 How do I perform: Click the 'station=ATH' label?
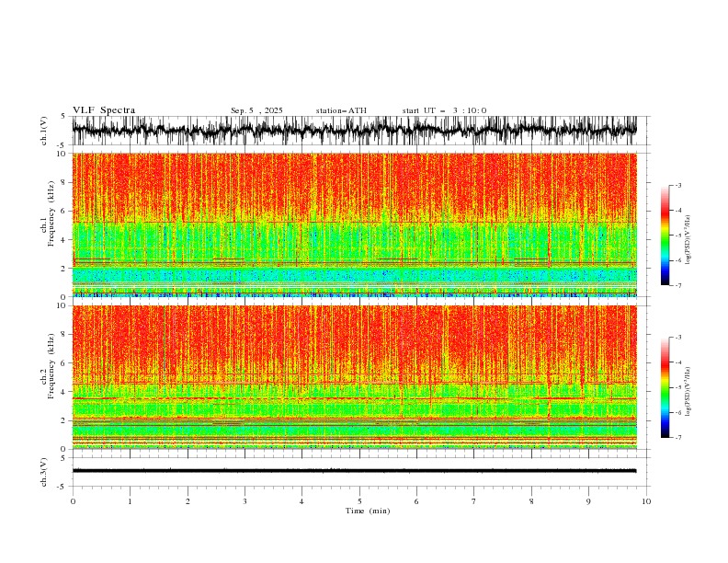click(341, 110)
